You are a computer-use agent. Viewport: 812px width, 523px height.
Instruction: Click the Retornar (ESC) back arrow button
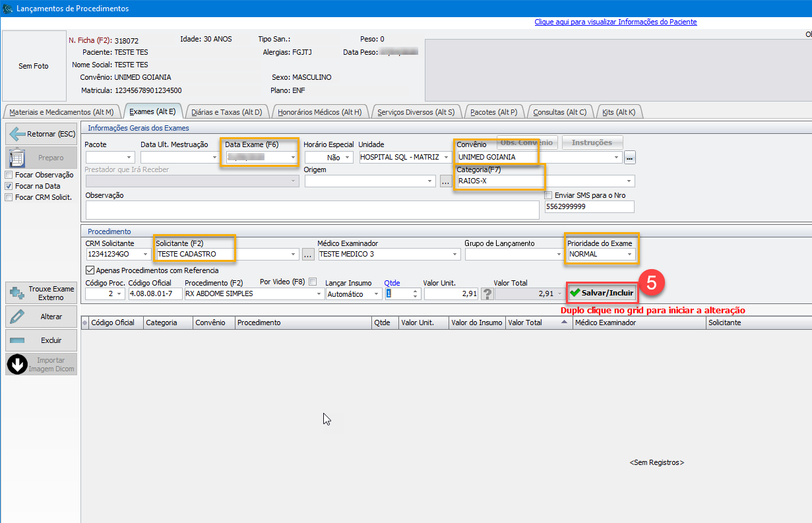pos(42,134)
